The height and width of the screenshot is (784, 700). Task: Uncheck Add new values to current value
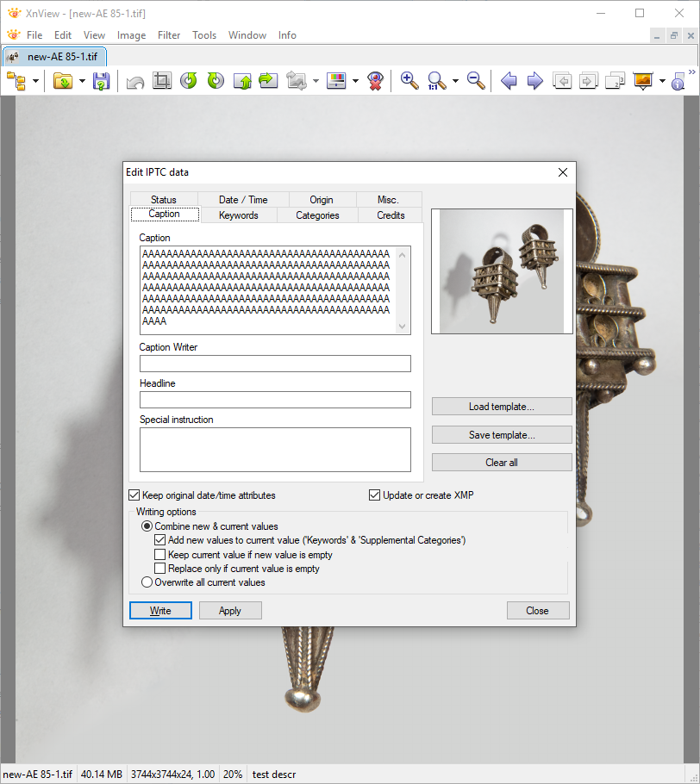pyautogui.click(x=160, y=540)
